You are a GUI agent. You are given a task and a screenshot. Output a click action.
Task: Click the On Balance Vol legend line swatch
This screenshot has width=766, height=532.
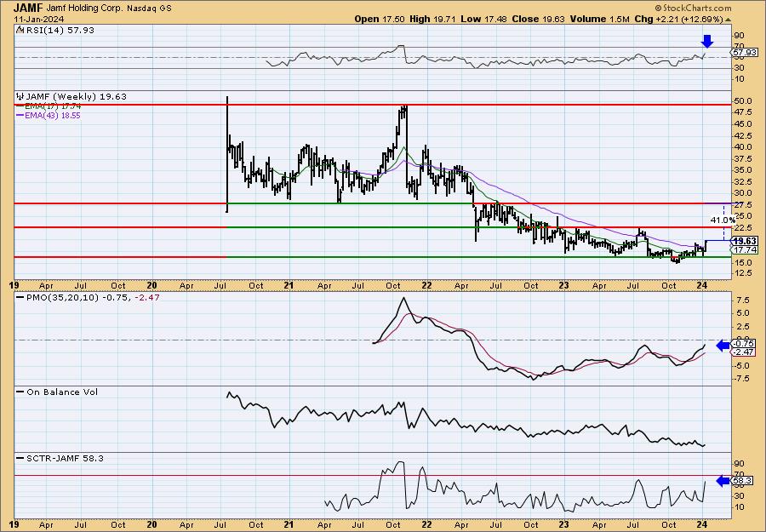coord(20,392)
